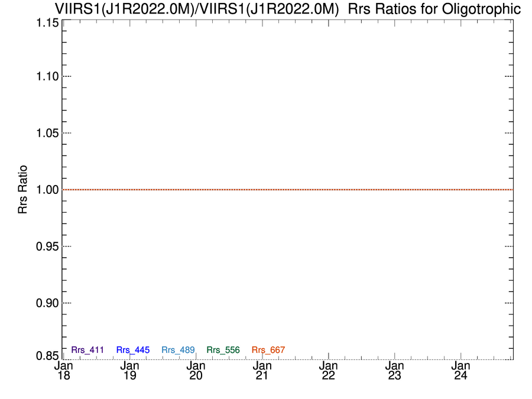Click the 1.15 y-axis value
Viewport: 532px width, 399px height.
[47, 23]
